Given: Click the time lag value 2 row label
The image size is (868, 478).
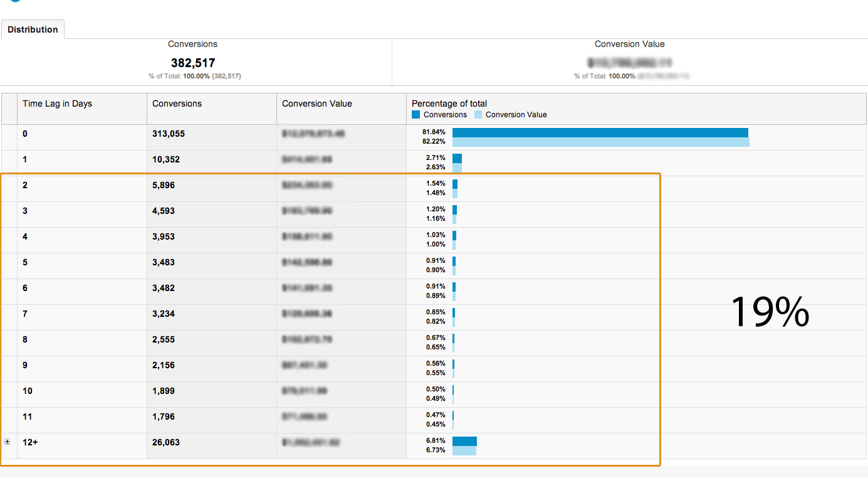Looking at the screenshot, I should point(25,185).
